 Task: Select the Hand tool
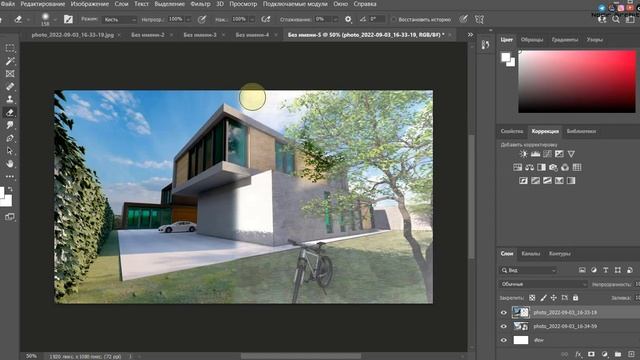pos(10,164)
